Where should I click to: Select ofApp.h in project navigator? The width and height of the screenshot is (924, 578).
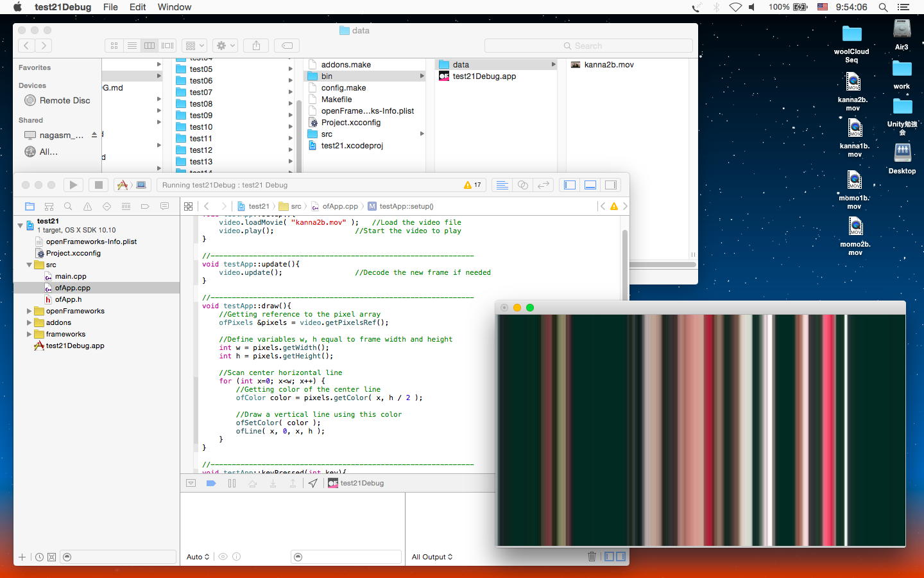(x=68, y=299)
